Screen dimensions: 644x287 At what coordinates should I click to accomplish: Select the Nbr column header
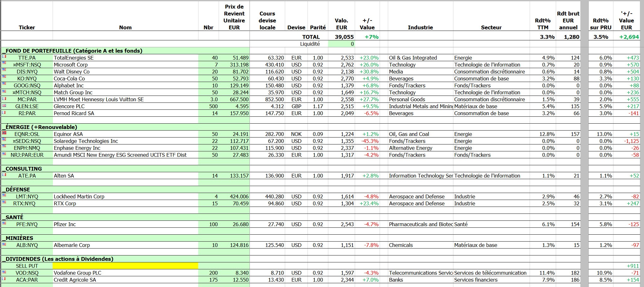(208, 27)
